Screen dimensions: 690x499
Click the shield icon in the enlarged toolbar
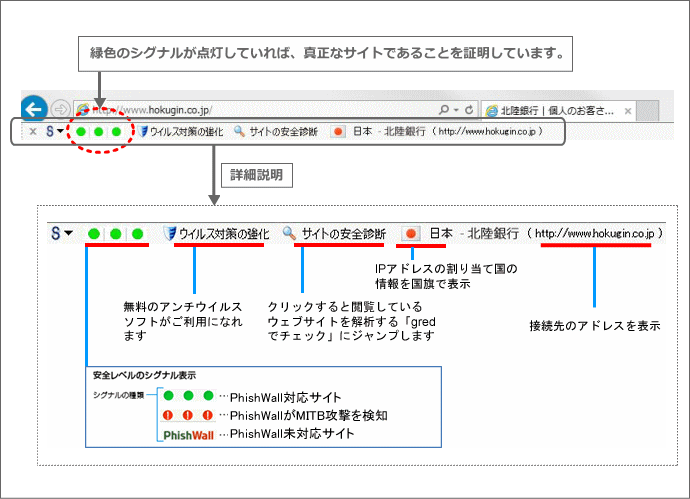[169, 233]
